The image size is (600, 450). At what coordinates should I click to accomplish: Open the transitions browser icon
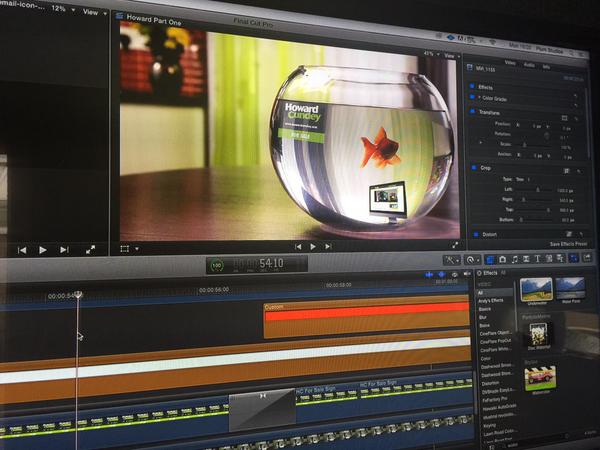click(x=526, y=259)
